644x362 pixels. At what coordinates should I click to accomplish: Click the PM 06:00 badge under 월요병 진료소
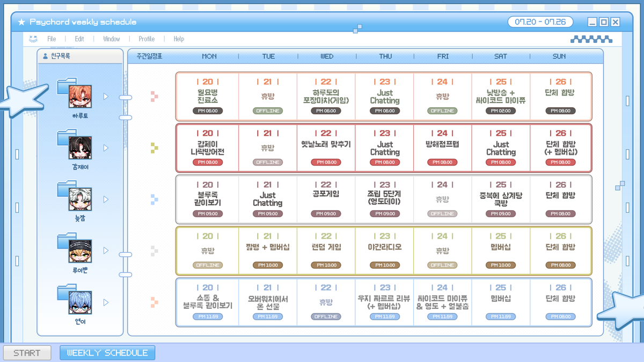pos(208,111)
